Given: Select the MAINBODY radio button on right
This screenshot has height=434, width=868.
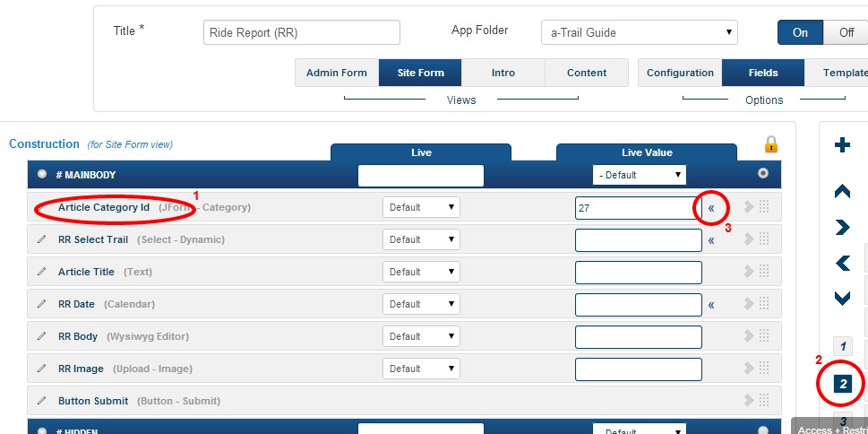Looking at the screenshot, I should [763, 174].
